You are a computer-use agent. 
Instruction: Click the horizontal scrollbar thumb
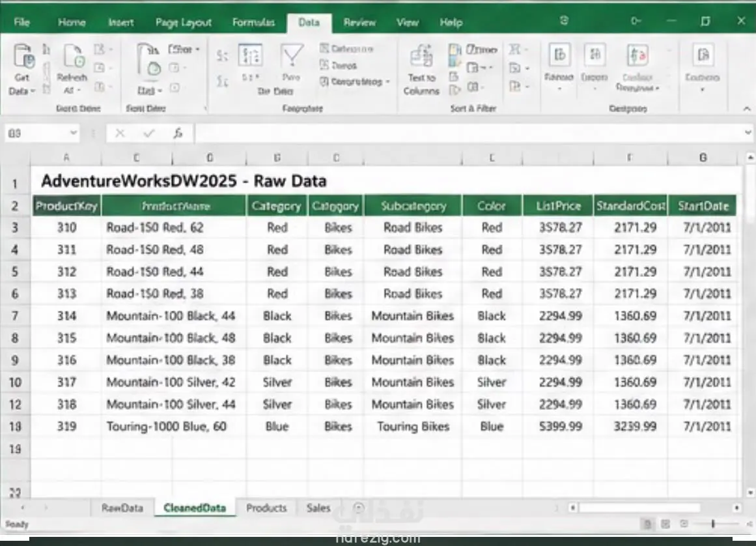click(x=639, y=508)
